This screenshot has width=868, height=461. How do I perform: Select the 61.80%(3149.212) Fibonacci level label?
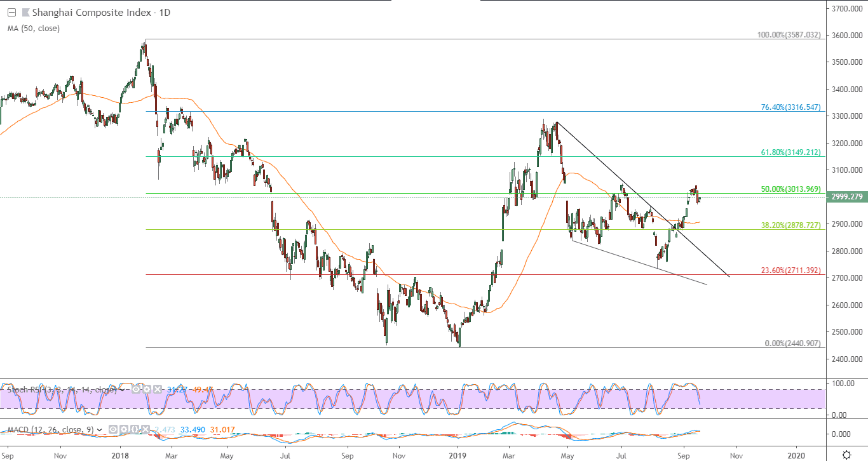pyautogui.click(x=791, y=152)
